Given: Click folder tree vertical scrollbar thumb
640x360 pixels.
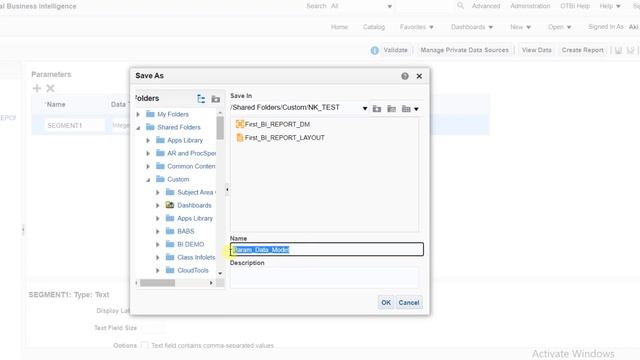Looking at the screenshot, I should click(x=220, y=128).
